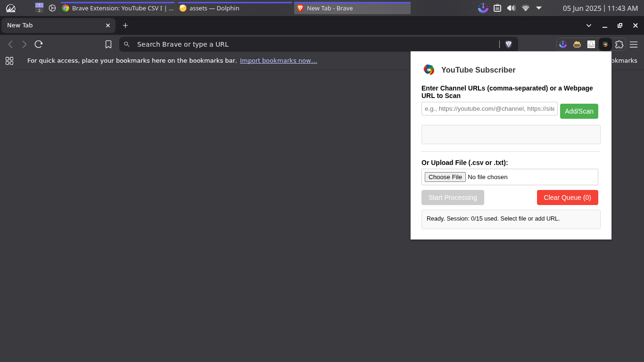Select the New Tab browser tab
Screen dimensions: 644x362
click(x=58, y=25)
